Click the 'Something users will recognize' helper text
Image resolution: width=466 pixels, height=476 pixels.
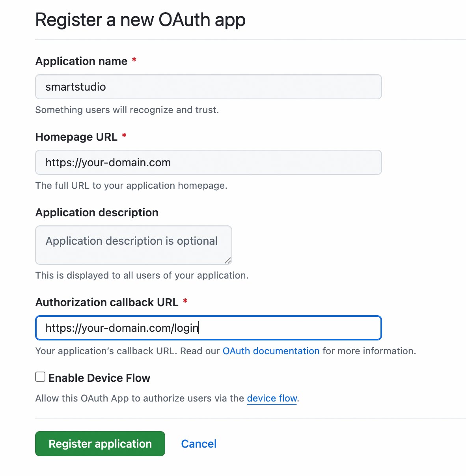(x=127, y=110)
